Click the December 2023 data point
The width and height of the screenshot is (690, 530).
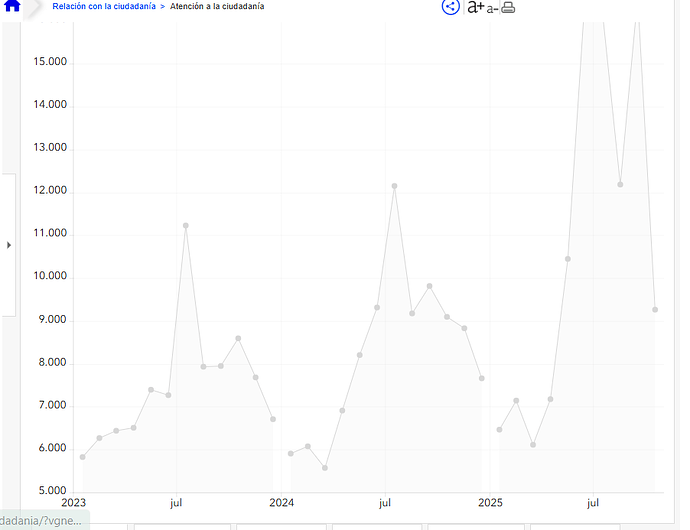273,419
